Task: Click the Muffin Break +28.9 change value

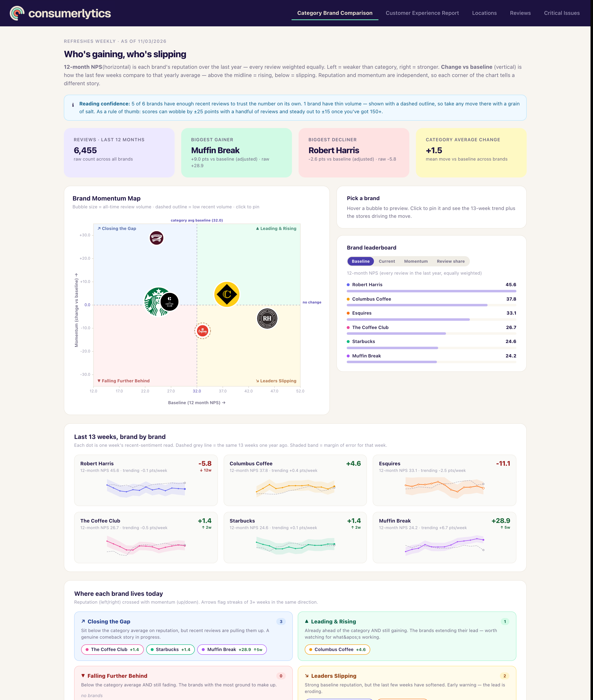Action: pos(501,520)
